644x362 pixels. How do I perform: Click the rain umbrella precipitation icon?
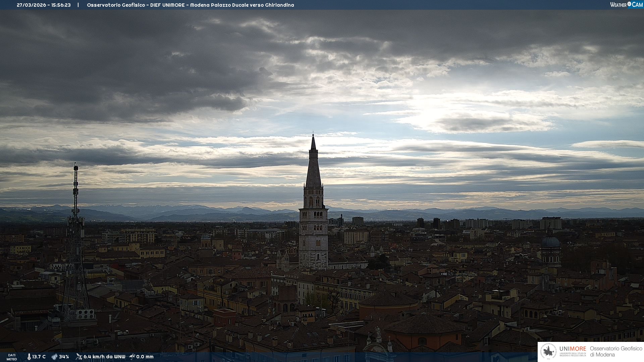pos(132,357)
